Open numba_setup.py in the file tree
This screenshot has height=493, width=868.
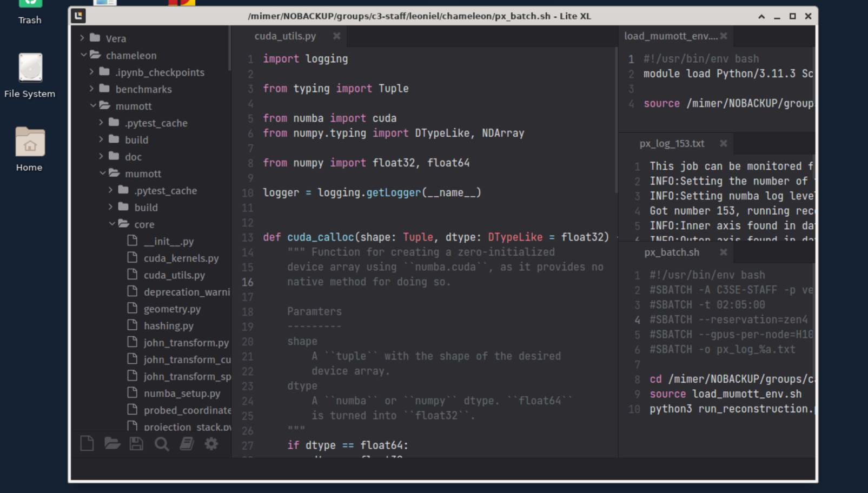tap(181, 393)
